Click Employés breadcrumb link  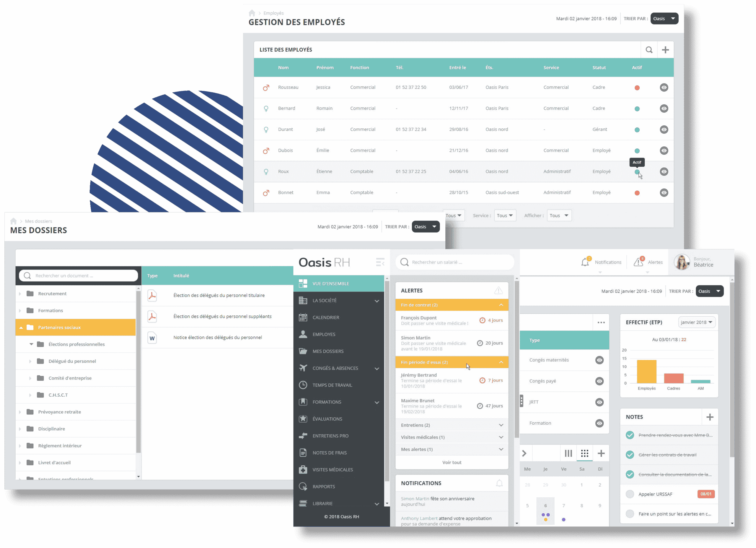click(273, 13)
